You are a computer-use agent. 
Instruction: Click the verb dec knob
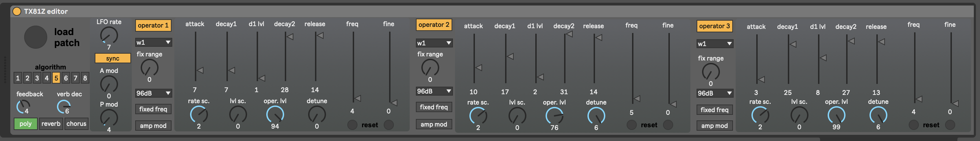point(63,107)
